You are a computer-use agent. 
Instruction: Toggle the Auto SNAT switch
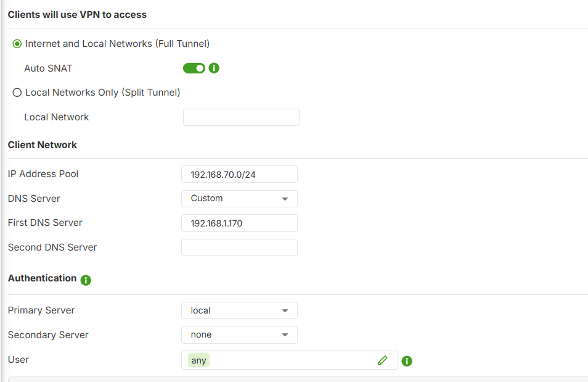point(194,68)
